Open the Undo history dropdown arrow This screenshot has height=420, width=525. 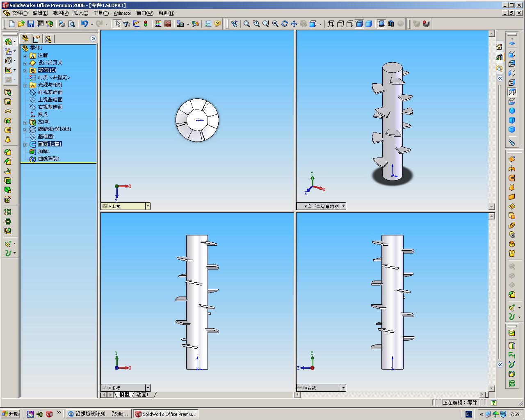point(91,24)
